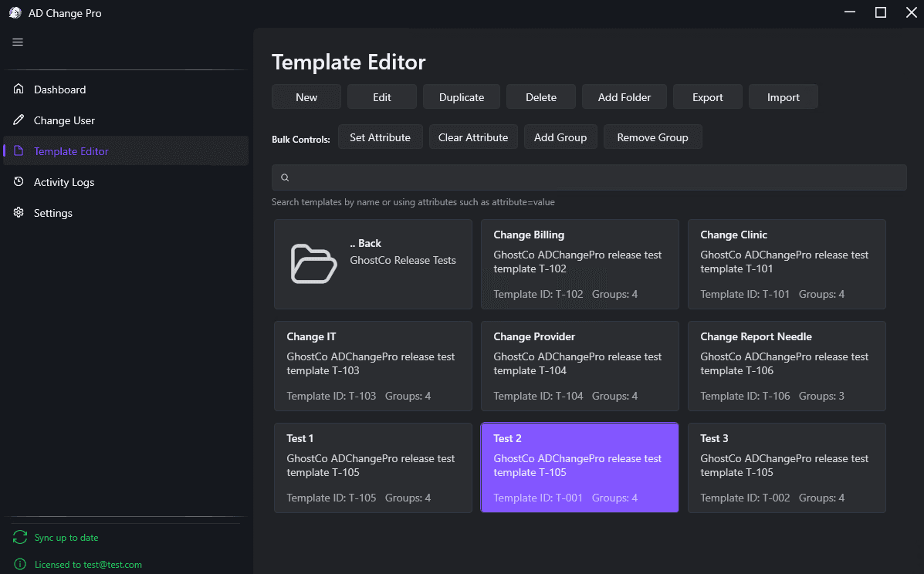Click Set Attribute bulk control

[x=380, y=137]
